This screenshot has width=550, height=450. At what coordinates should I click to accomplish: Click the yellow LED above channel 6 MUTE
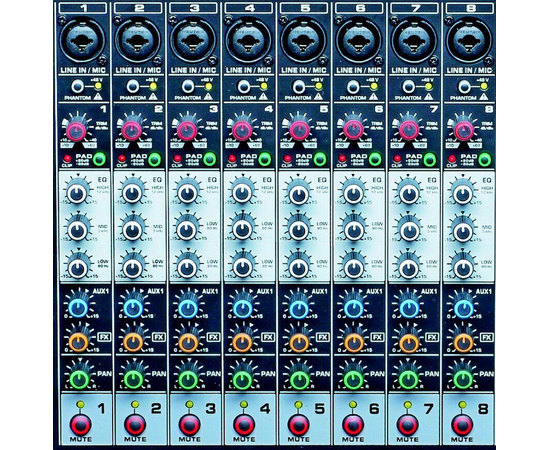[x=353, y=405]
